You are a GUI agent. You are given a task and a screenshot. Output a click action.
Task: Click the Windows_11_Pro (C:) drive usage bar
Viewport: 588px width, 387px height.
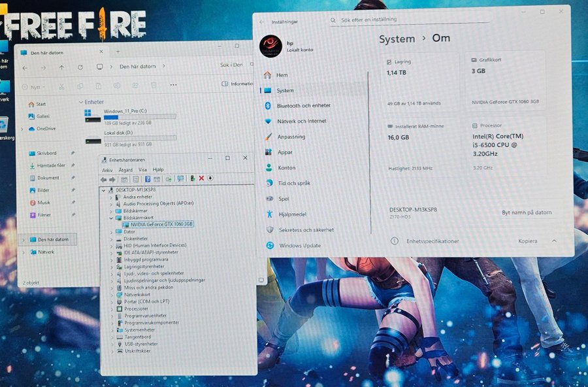click(x=140, y=117)
